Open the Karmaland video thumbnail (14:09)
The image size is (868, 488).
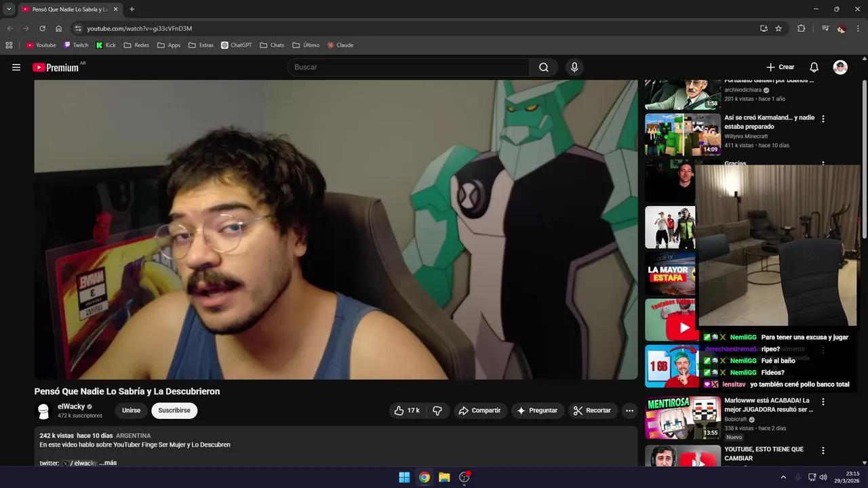(x=682, y=134)
